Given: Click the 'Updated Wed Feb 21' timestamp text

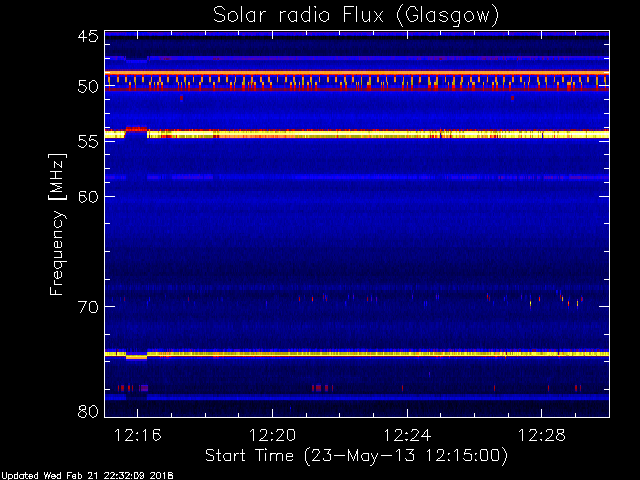Looking at the screenshot, I should [87, 476].
